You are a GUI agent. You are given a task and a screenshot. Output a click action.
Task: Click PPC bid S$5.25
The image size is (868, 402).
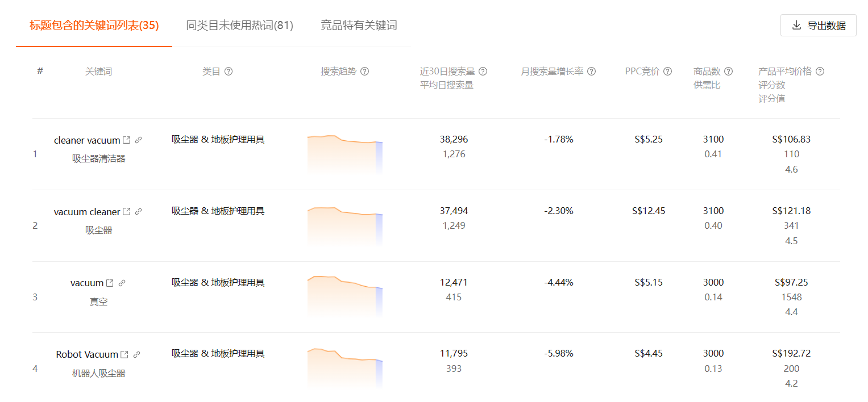(649, 140)
